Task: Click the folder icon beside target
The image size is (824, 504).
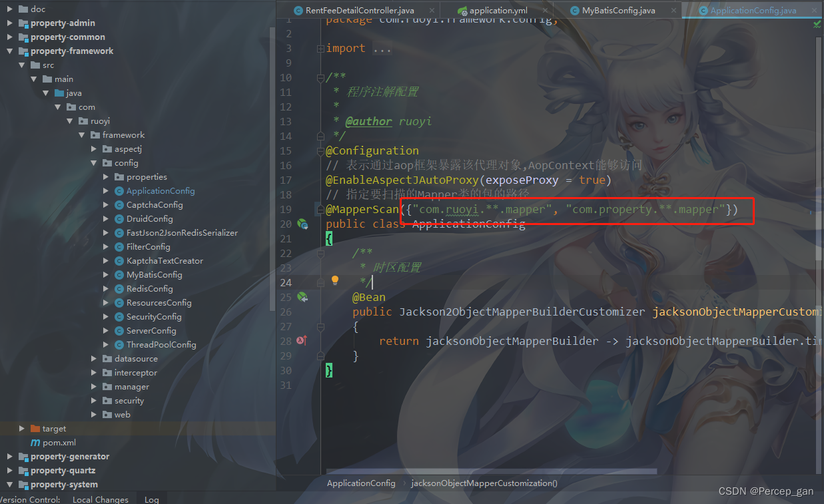Action: coord(35,429)
